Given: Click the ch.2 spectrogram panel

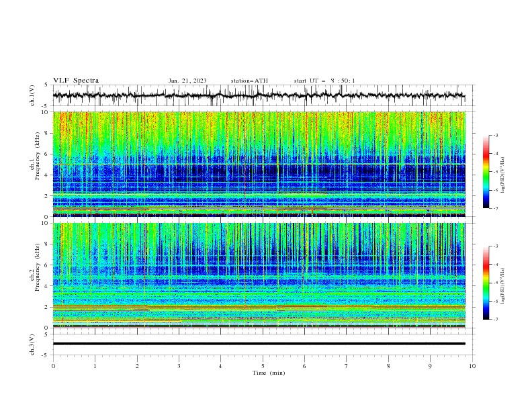Looking at the screenshot, I should [259, 275].
